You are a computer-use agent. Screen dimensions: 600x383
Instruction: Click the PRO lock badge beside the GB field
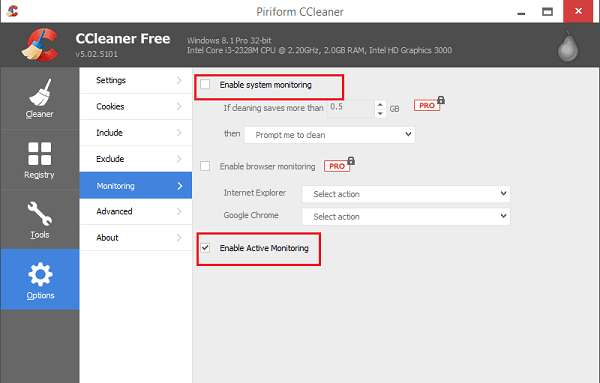coord(429,104)
